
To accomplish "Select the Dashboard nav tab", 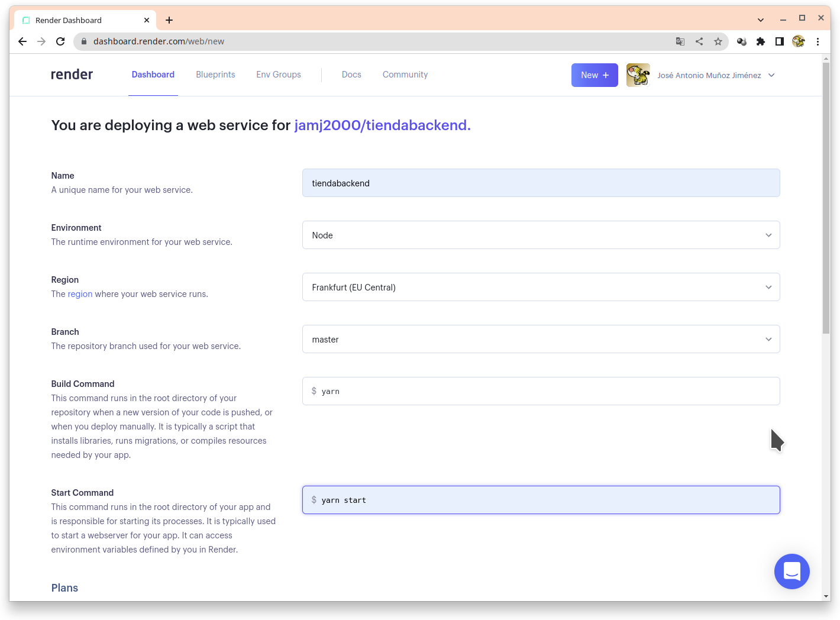I will pos(153,75).
